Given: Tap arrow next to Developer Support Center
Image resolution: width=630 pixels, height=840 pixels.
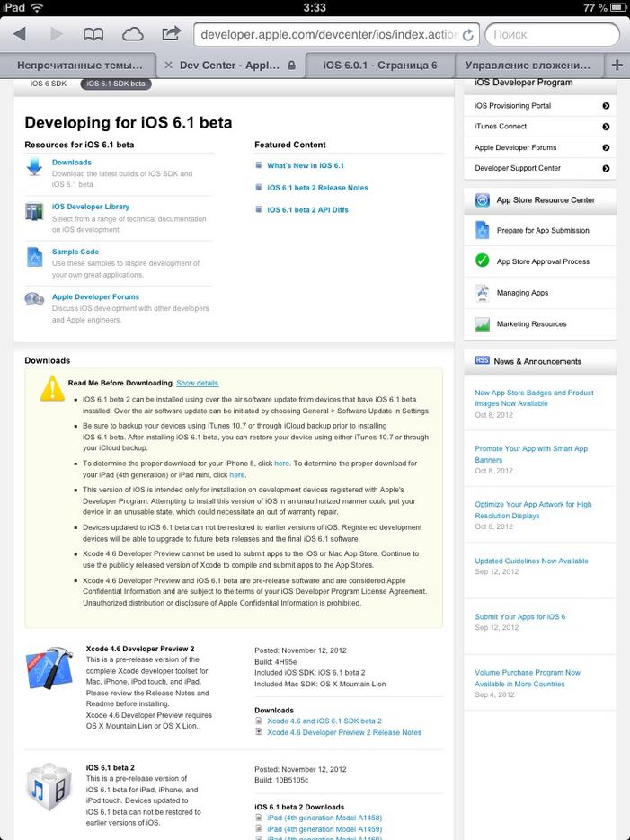Looking at the screenshot, I should (606, 168).
